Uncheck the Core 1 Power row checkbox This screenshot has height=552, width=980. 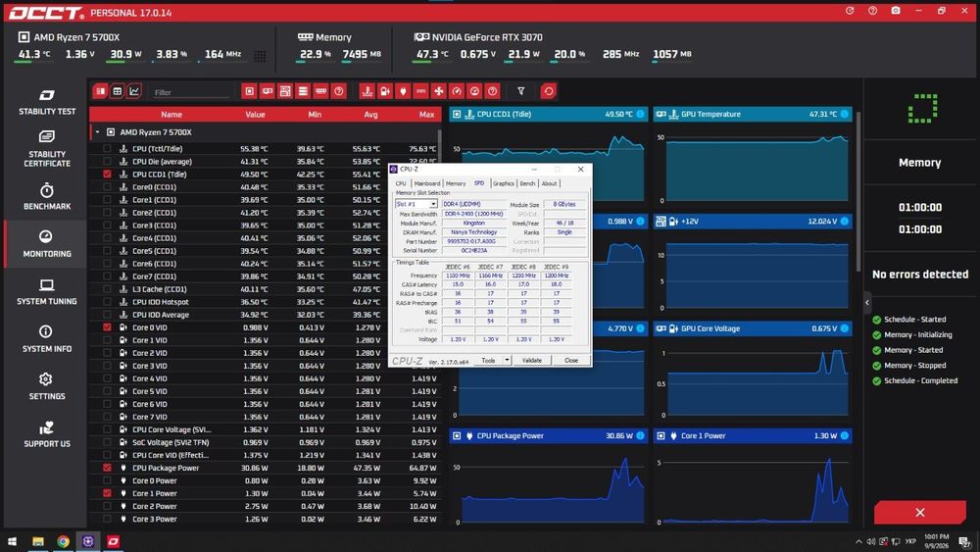click(x=107, y=493)
